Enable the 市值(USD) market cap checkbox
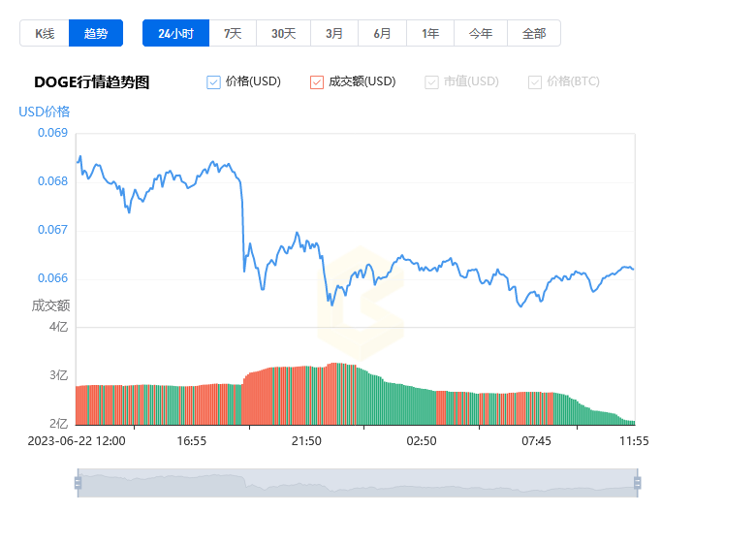The image size is (756, 546). point(432,82)
